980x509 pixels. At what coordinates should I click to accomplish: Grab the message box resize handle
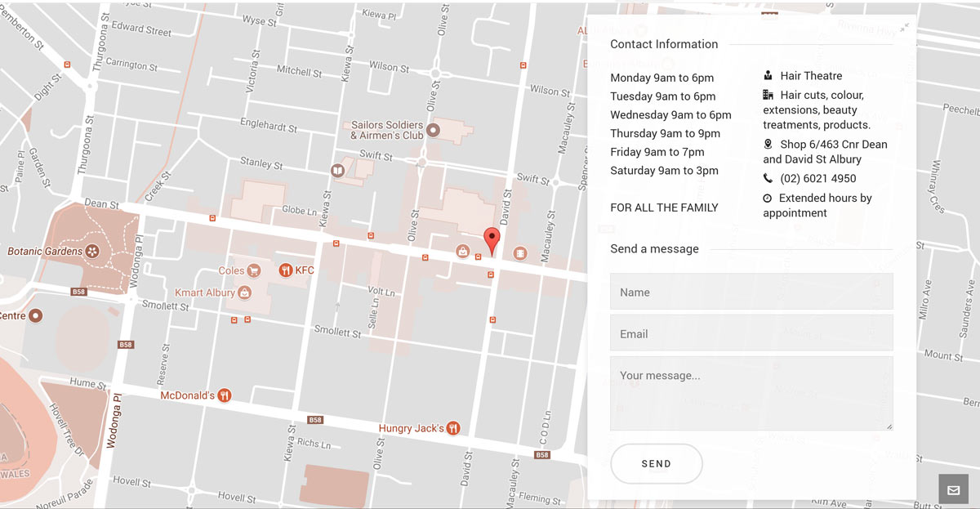[x=889, y=426]
